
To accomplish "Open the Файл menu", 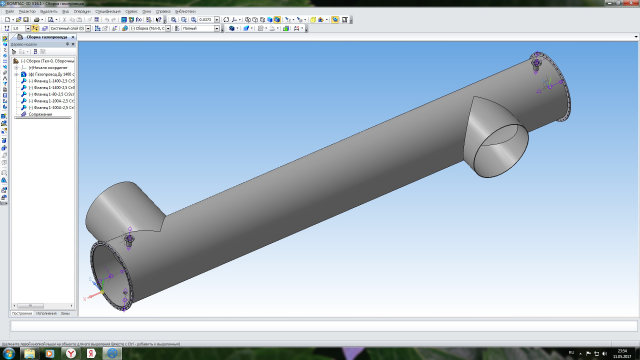I will tap(9, 11).
